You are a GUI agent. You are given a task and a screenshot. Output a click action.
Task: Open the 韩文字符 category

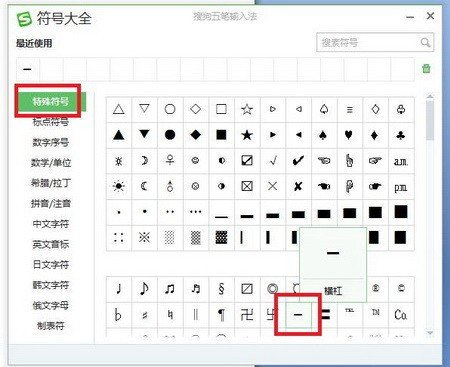pyautogui.click(x=51, y=285)
